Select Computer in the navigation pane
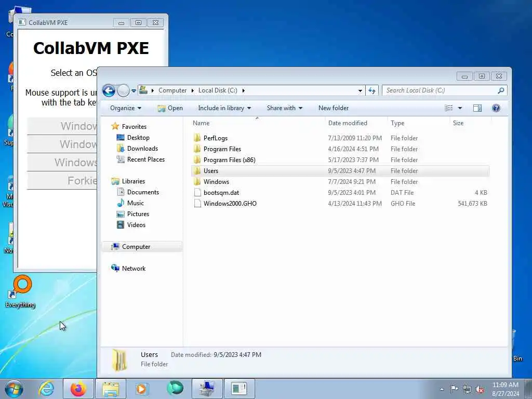The image size is (532, 399). [x=142, y=247]
